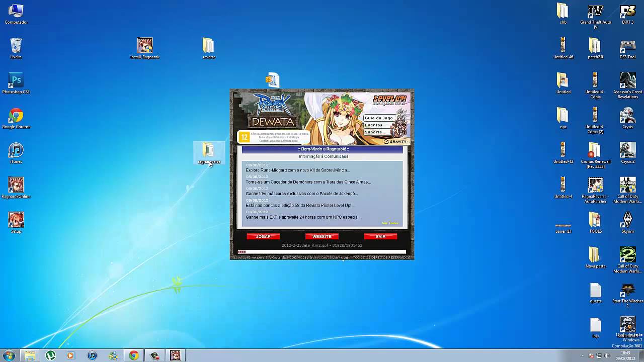Click the JOGAR button in the patcher

[x=263, y=236]
